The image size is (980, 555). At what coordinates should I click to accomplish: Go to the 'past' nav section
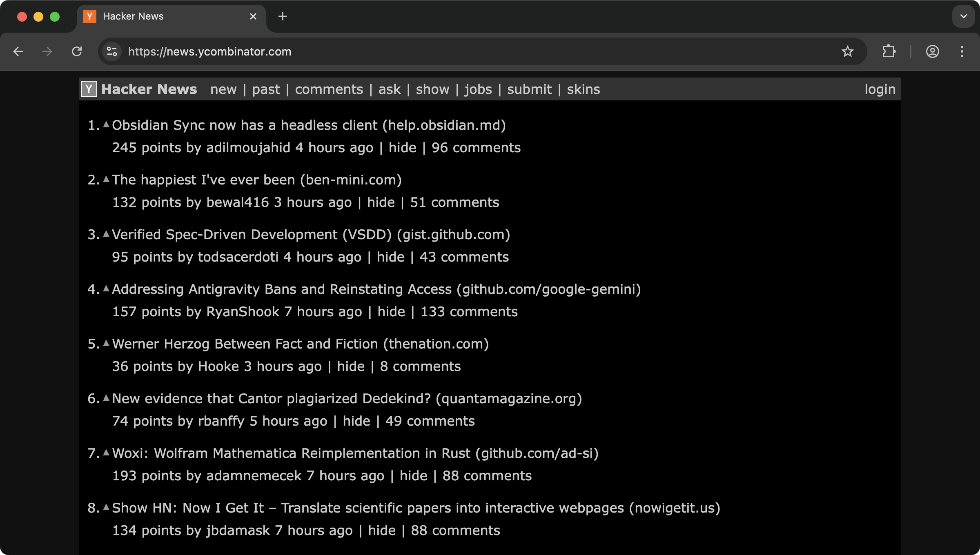tap(266, 89)
